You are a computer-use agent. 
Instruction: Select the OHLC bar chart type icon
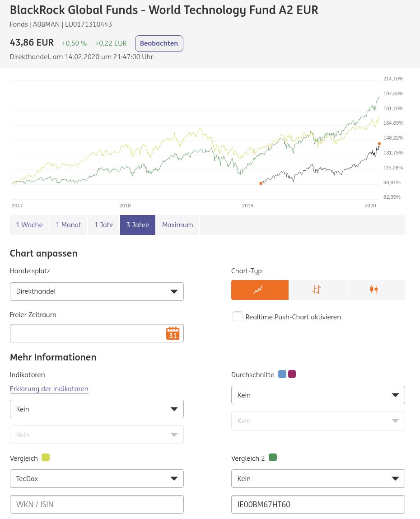pyautogui.click(x=317, y=290)
